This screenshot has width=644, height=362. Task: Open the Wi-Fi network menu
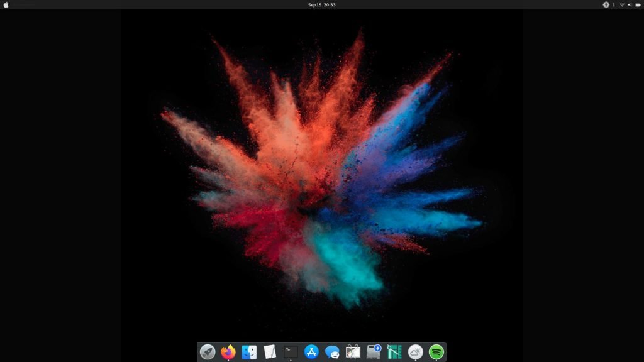tap(622, 4)
